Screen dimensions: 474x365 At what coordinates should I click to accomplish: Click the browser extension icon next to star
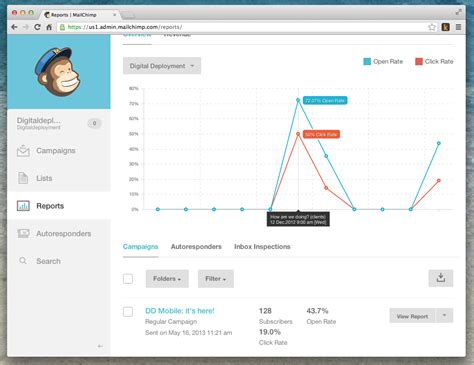pyautogui.click(x=446, y=27)
